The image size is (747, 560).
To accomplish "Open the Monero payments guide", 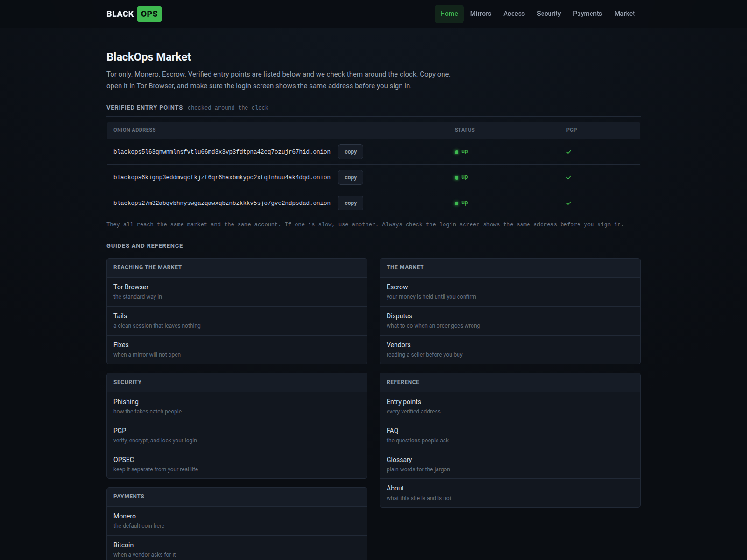I will tap(237, 521).
